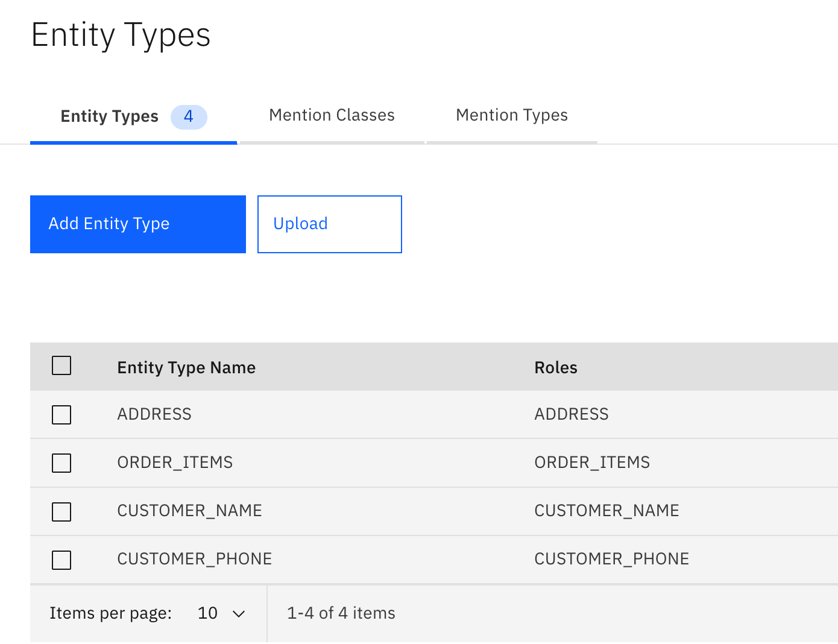
Task: Switch to the Mention Types tab
Action: [x=512, y=116]
